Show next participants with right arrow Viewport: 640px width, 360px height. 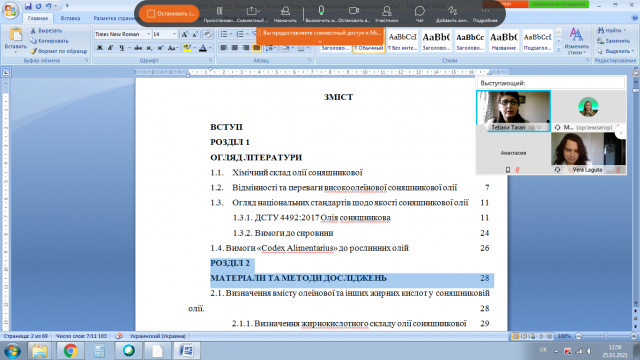[x=621, y=132]
